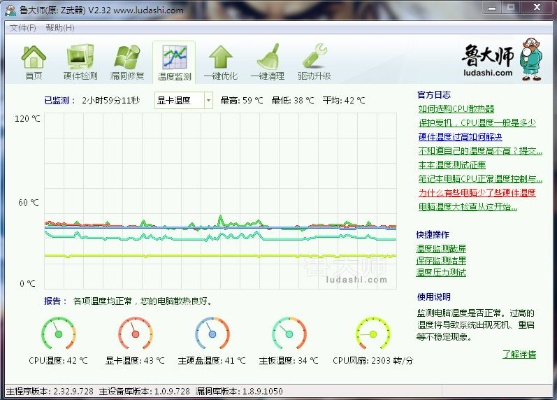Click status bar 主程序版本: 2.32.9.728
The height and width of the screenshot is (400, 557).
coord(50,391)
